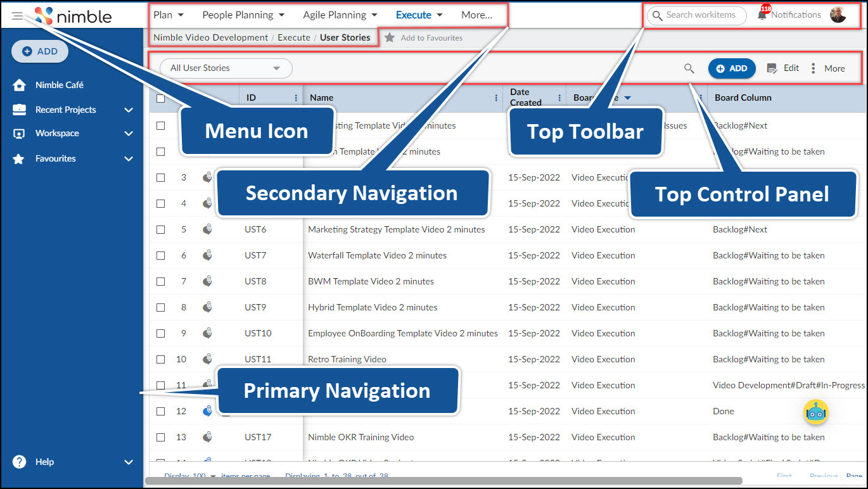
Task: Open the hamburger Menu Icon
Action: point(16,15)
